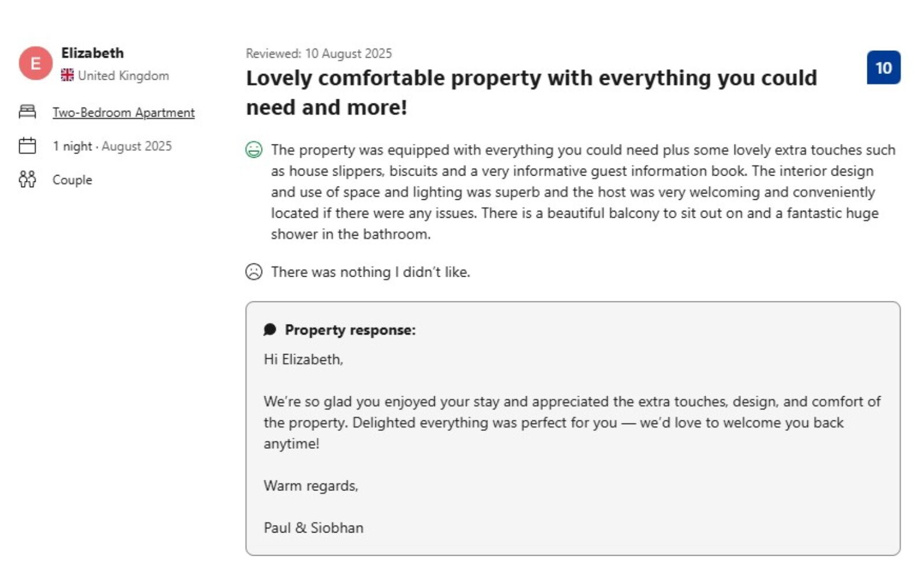Click the speech bubble property response icon
The image size is (924, 577).
point(270,330)
